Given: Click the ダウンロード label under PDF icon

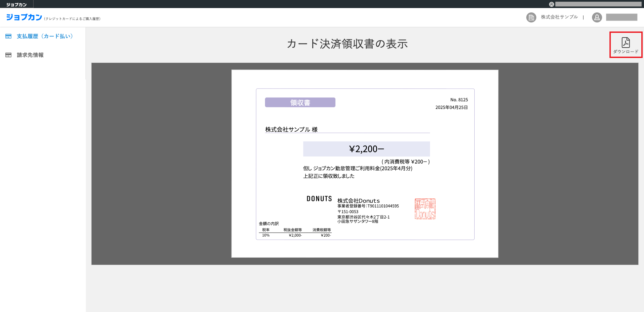Looking at the screenshot, I should (x=626, y=52).
